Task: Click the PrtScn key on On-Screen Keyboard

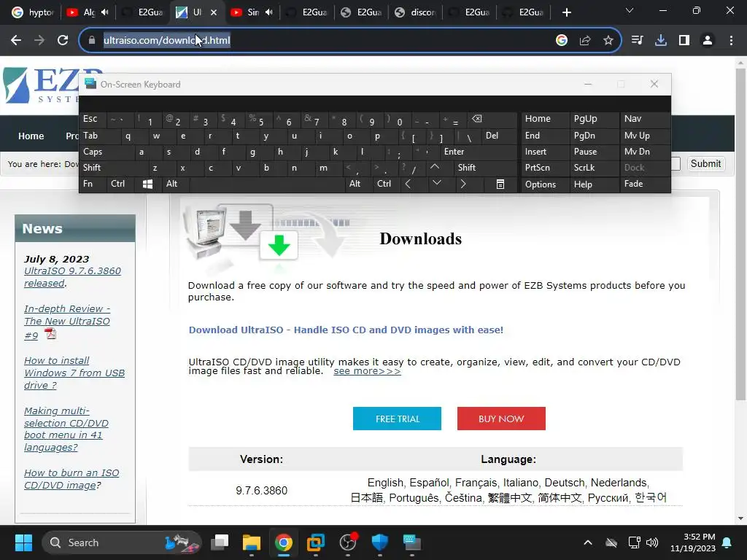Action: [538, 168]
